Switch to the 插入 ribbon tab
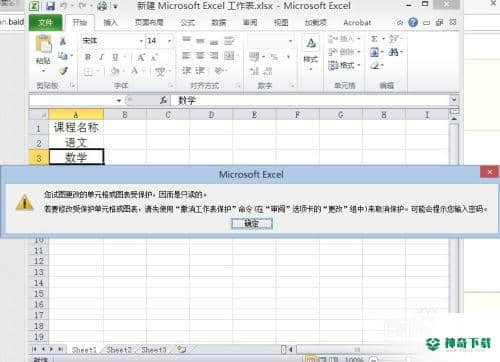Viewport: 500px width, 362px height. pyautogui.click(x=111, y=22)
